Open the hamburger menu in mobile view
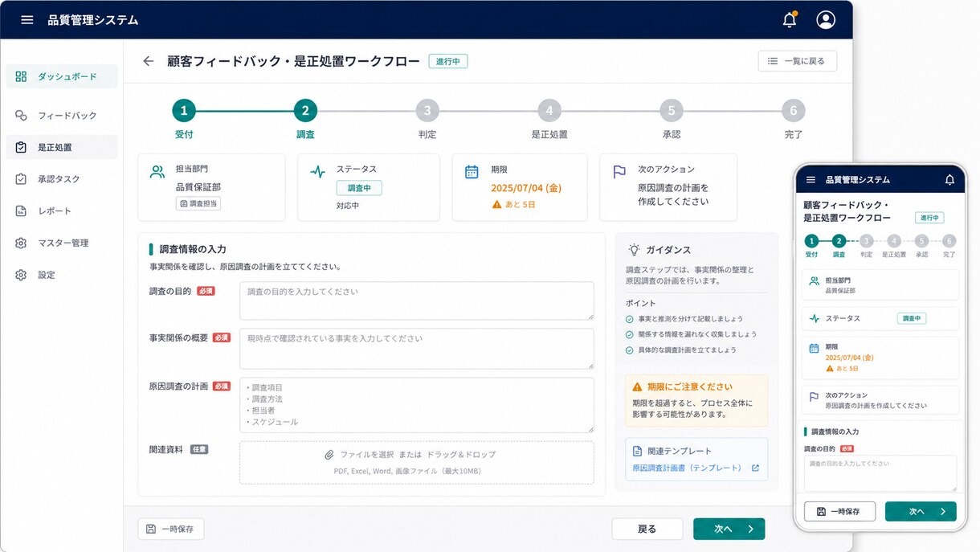Image resolution: width=980 pixels, height=552 pixels. coord(811,179)
